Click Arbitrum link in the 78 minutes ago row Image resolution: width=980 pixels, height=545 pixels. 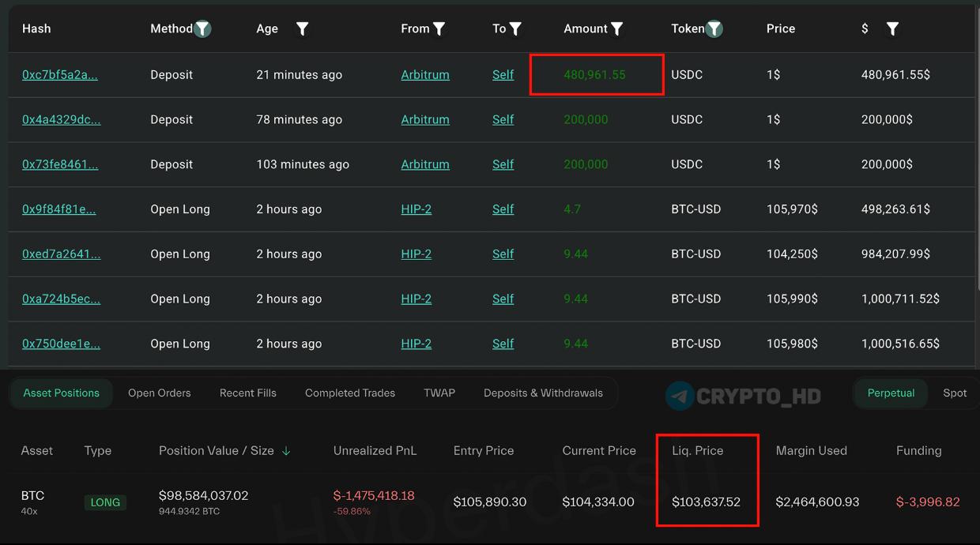425,120
